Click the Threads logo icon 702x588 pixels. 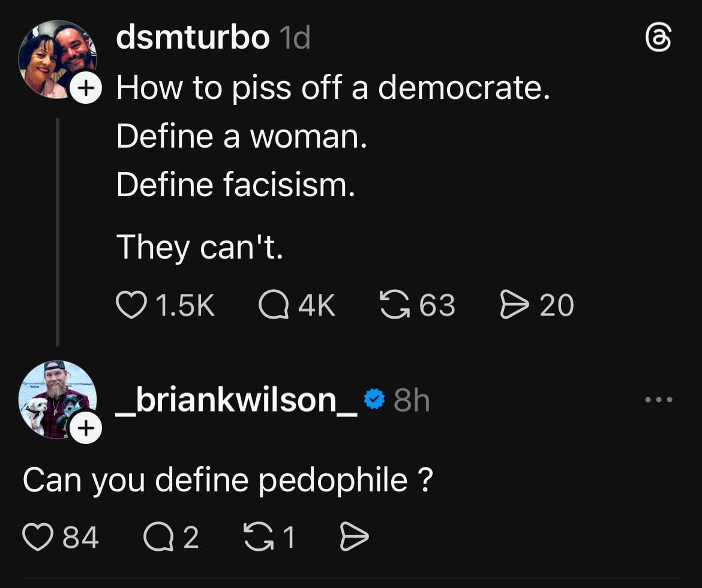[658, 38]
